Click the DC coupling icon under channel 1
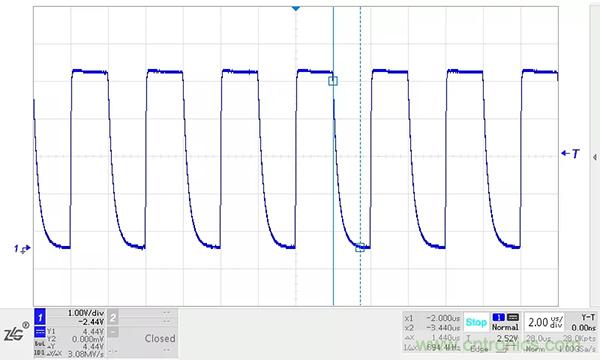Viewport: 600px width, 360px height. click(x=40, y=331)
